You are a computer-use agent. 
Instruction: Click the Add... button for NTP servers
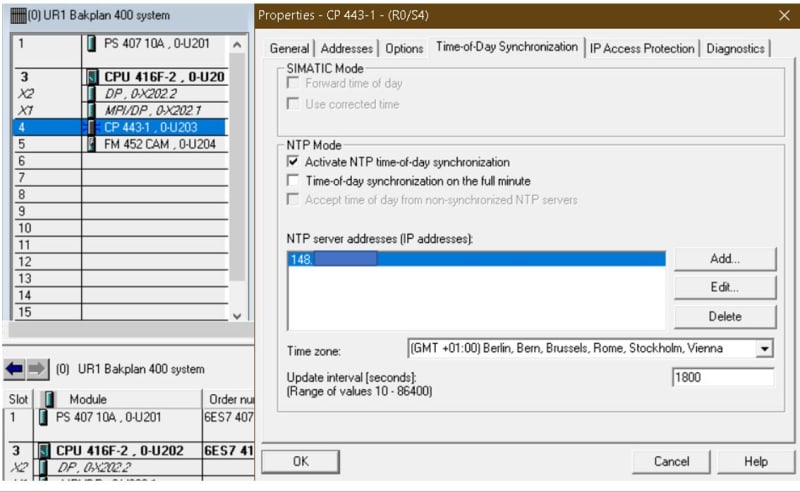pos(725,259)
